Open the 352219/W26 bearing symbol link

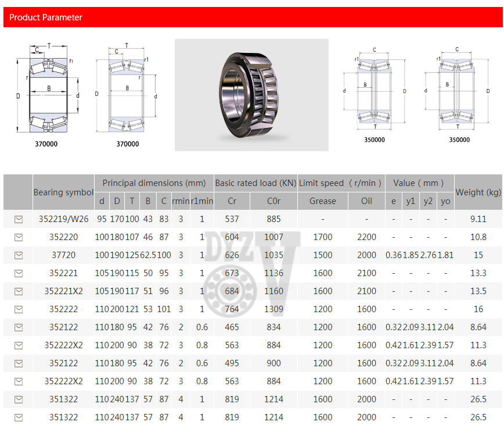click(x=63, y=219)
